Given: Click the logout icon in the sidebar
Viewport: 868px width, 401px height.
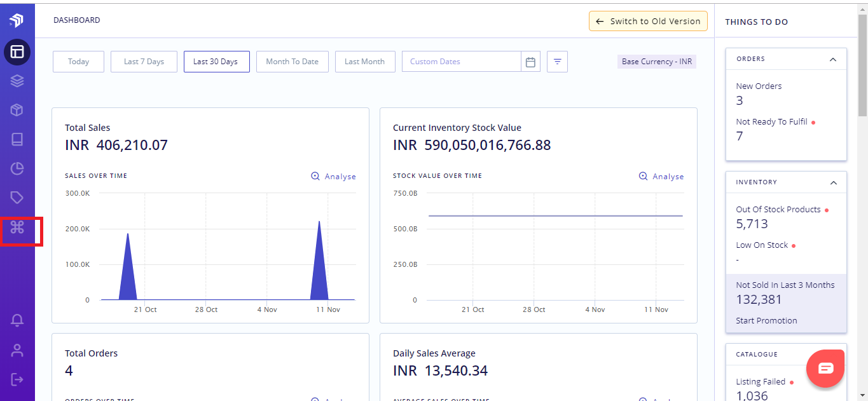Looking at the screenshot, I should click(x=17, y=379).
